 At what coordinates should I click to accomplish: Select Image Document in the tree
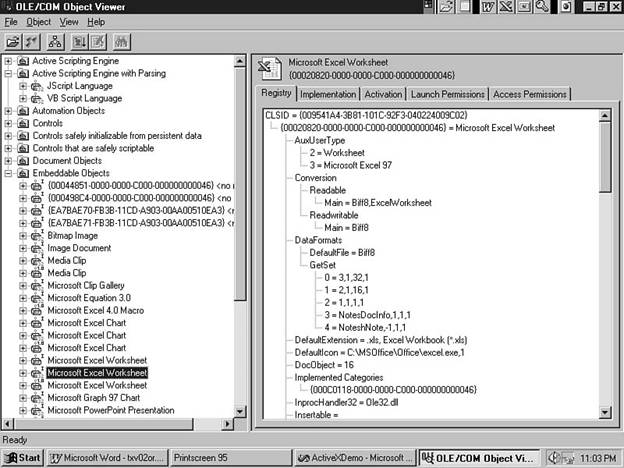point(79,248)
